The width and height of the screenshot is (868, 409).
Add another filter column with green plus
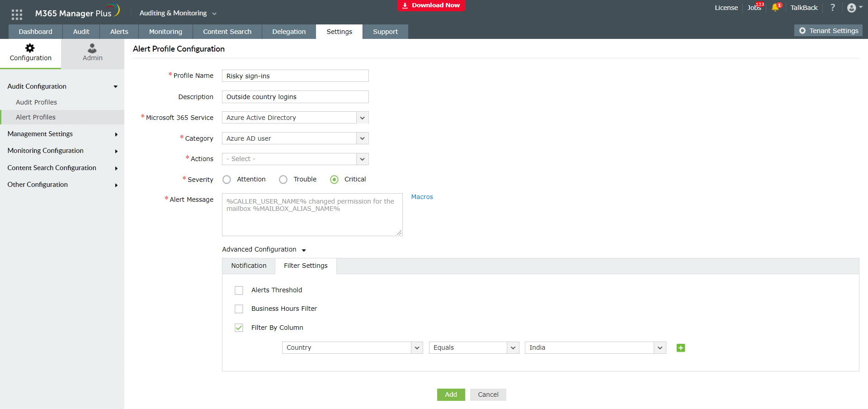[680, 347]
